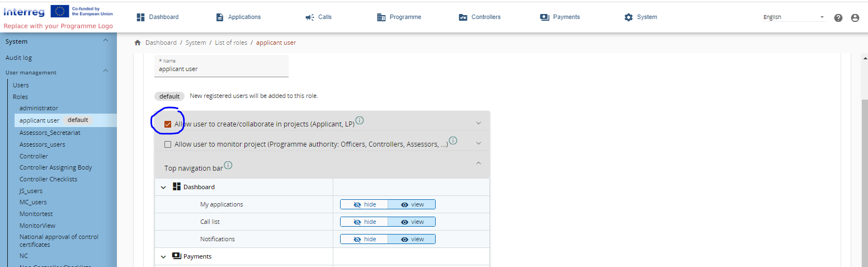Click the home icon in breadcrumb
The image size is (868, 267).
[x=138, y=43]
